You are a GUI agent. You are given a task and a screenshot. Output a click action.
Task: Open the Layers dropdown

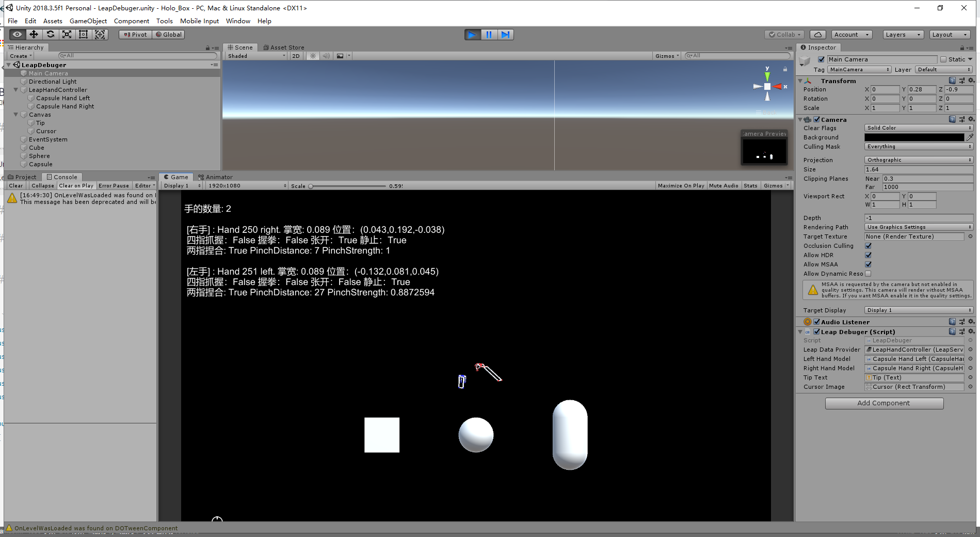coord(902,34)
